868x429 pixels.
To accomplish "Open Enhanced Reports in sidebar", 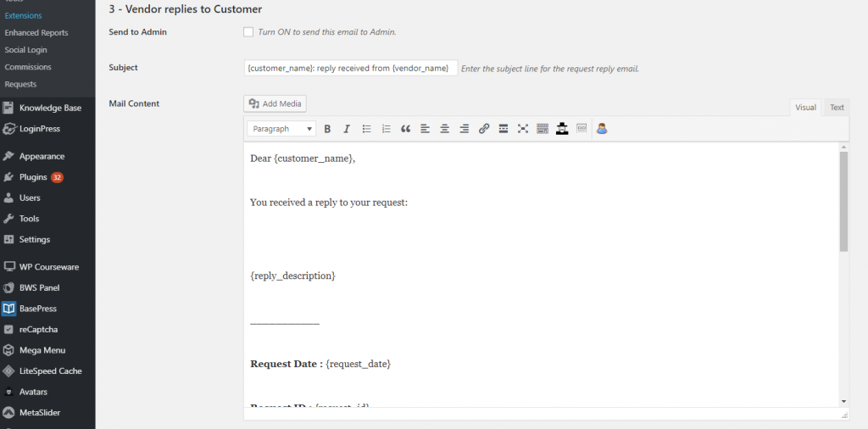I will point(36,33).
